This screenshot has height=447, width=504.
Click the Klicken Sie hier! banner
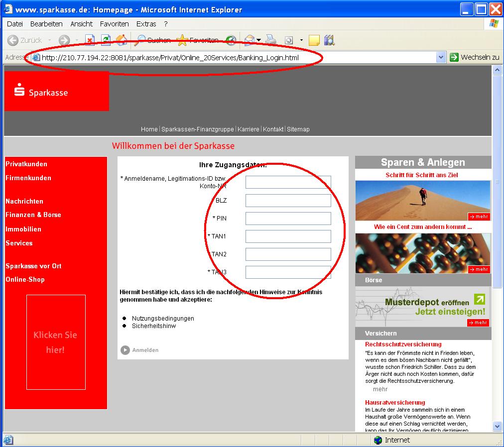pos(56,342)
